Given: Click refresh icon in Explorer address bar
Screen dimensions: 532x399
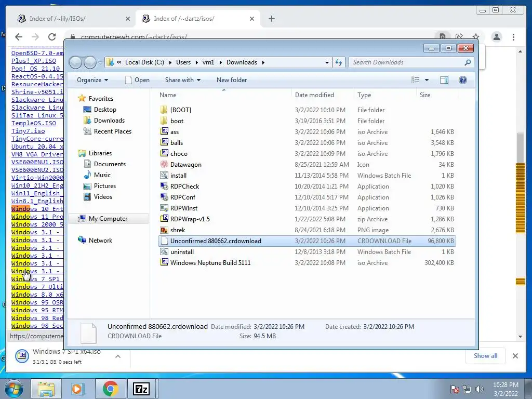Looking at the screenshot, I should coord(339,62).
